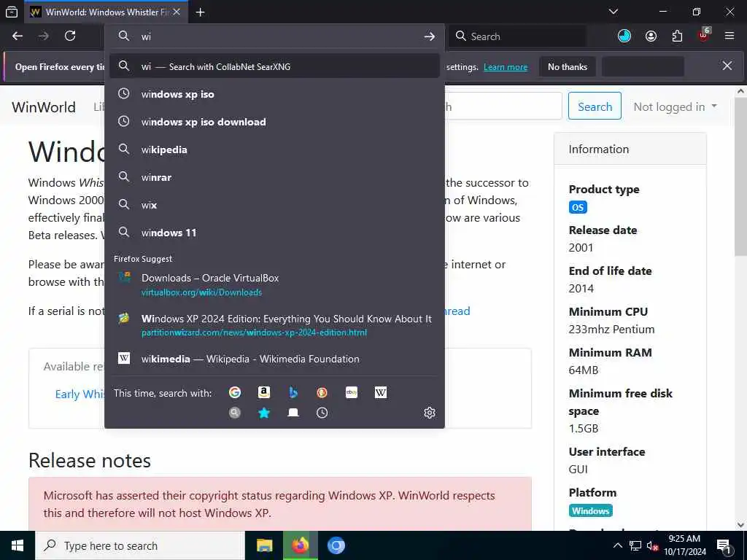This screenshot has height=560, width=747.
Task: Click the taskbar 'Type here to search' box
Action: (139, 545)
